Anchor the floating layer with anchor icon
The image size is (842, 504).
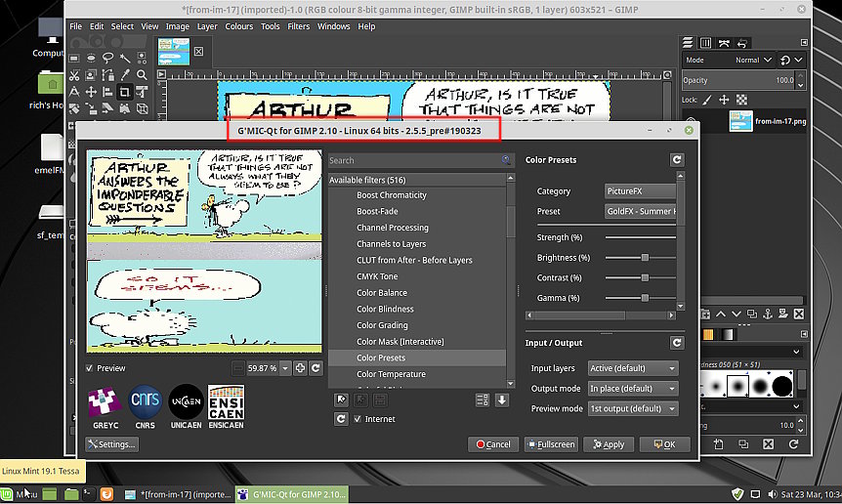(768, 314)
